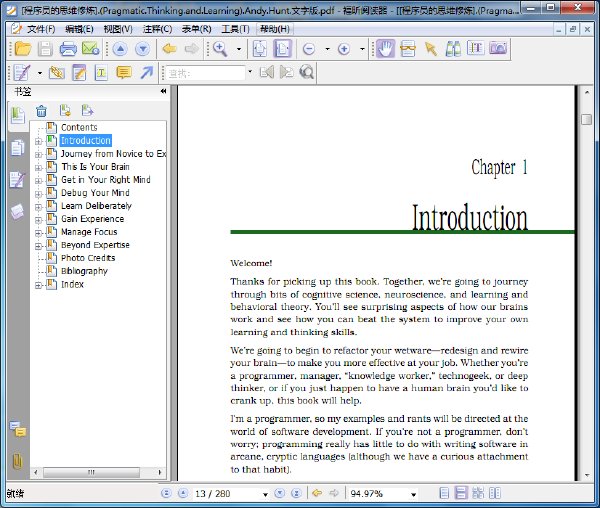
Task: Open the Contents bookmark
Action: [x=79, y=127]
